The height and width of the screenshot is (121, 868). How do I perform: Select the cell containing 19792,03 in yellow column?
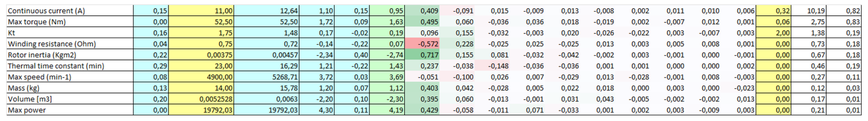tap(201, 110)
